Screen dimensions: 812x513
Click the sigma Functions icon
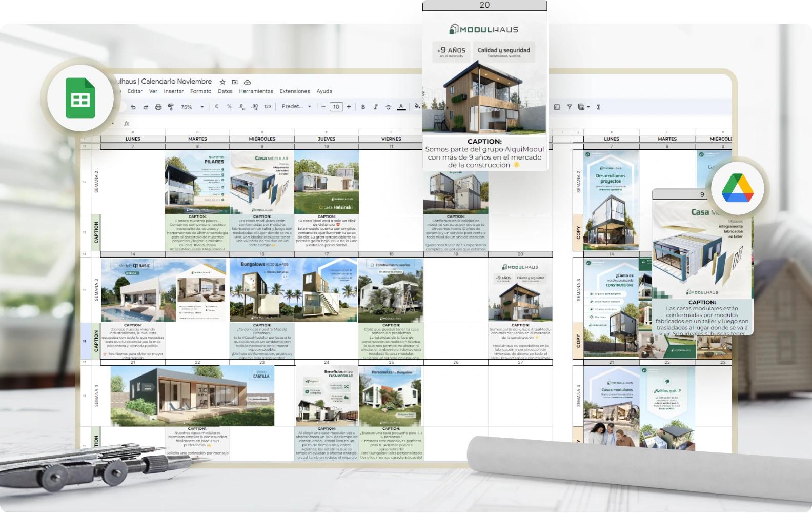598,107
